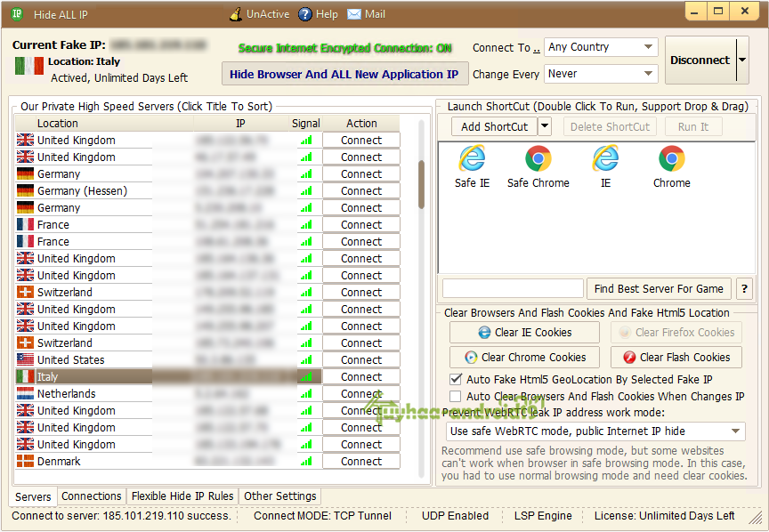769x532 pixels.
Task: Click 'Connect MODE: TCP Tunnel' status text
Action: [322, 515]
